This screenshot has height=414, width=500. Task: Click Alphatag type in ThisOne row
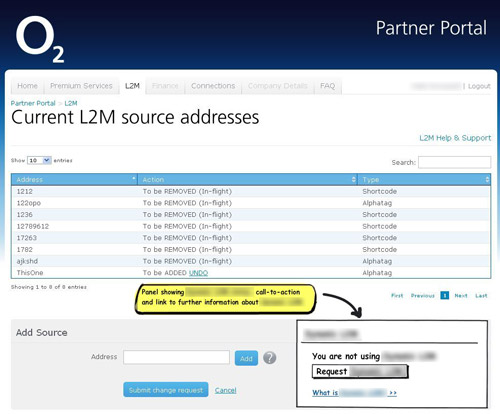click(377, 273)
